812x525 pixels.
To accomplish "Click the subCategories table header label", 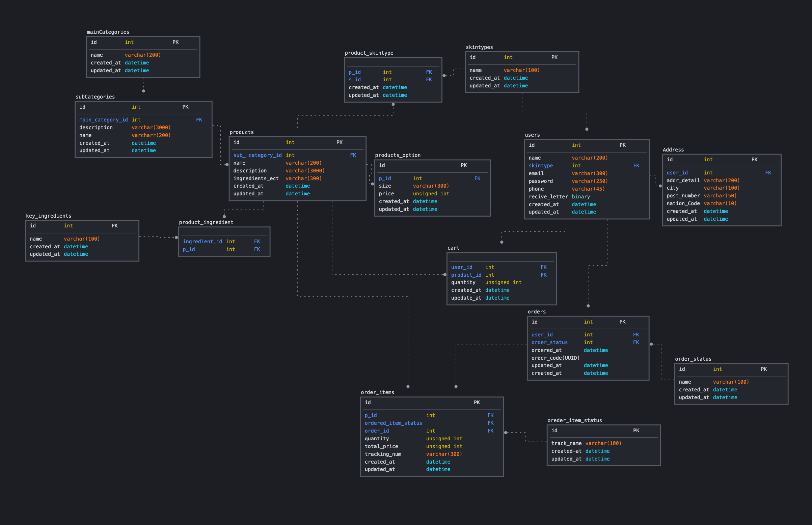I will [95, 97].
